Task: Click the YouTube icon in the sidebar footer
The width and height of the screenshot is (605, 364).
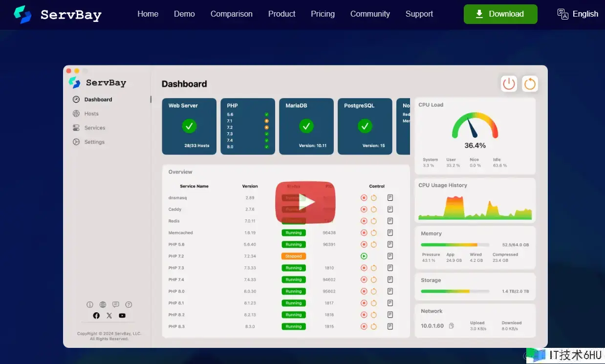Action: click(122, 316)
